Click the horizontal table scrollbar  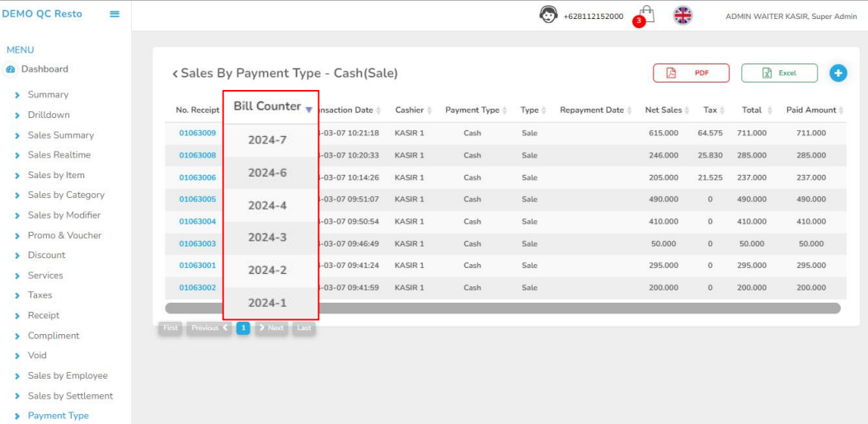click(502, 309)
